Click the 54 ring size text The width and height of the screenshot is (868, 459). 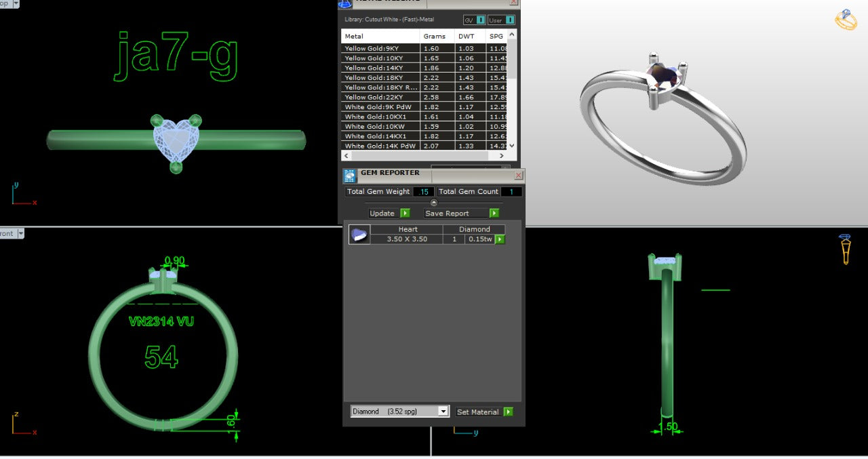(x=161, y=357)
